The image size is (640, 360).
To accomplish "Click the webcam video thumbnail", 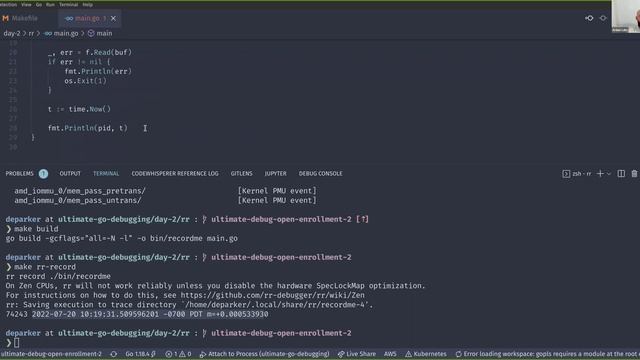I will point(625,16).
